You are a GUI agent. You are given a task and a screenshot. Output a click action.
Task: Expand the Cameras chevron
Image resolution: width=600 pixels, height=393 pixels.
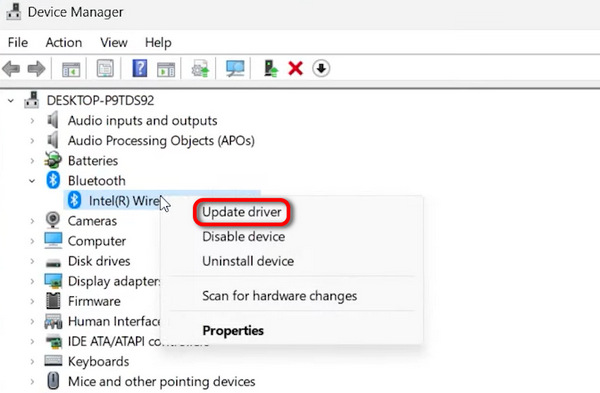(33, 221)
